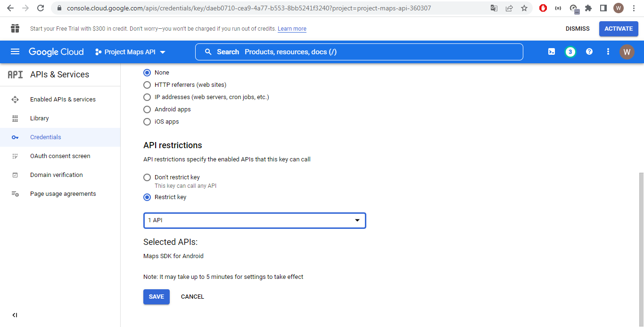Image resolution: width=644 pixels, height=327 pixels.
Task: Activate Cloud Shell
Action: pyautogui.click(x=552, y=52)
